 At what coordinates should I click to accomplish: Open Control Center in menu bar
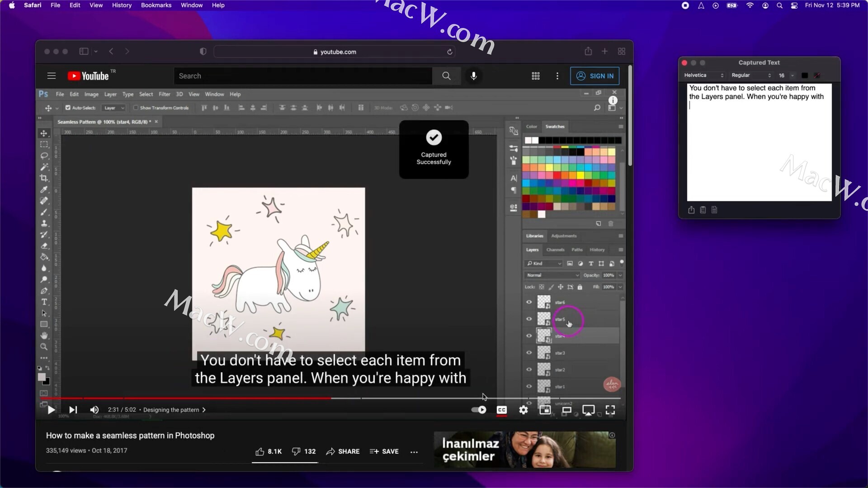794,5
